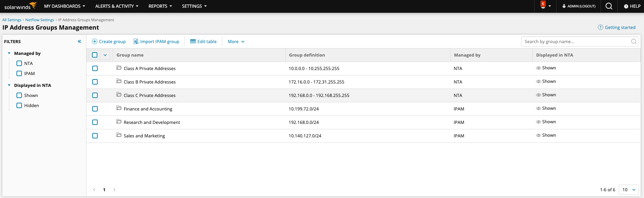Select the Class B Private Addresses row checkbox
The image size is (644, 198).
coord(95,82)
